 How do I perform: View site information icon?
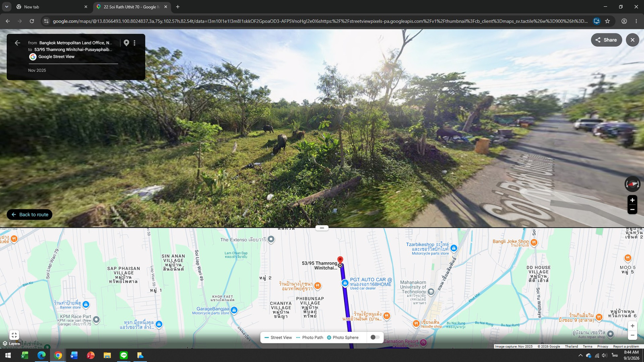(46, 21)
